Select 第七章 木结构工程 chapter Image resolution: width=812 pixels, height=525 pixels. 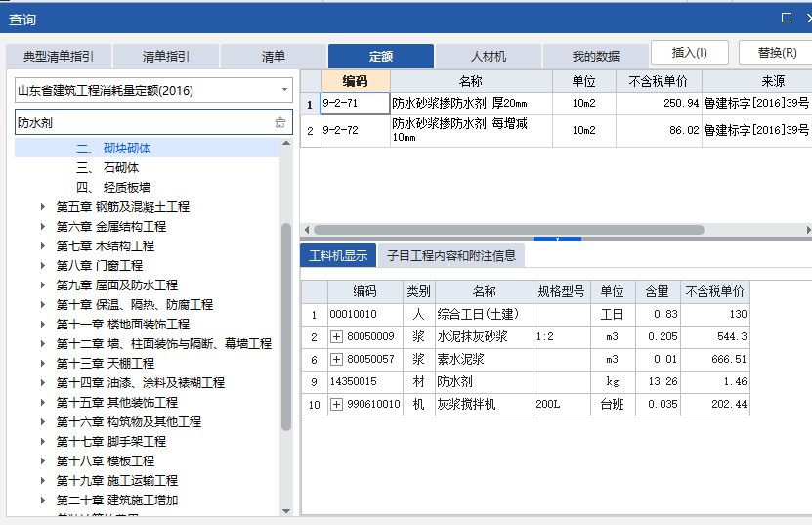106,246
